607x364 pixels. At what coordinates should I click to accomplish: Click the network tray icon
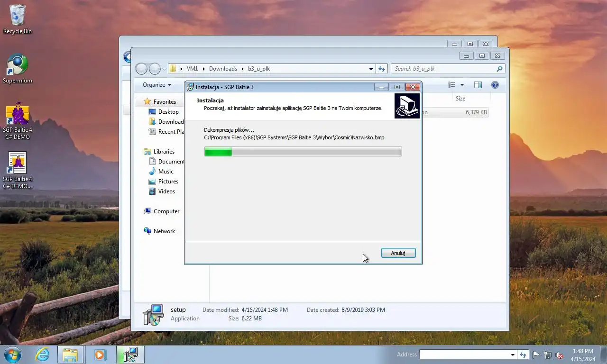(x=548, y=355)
